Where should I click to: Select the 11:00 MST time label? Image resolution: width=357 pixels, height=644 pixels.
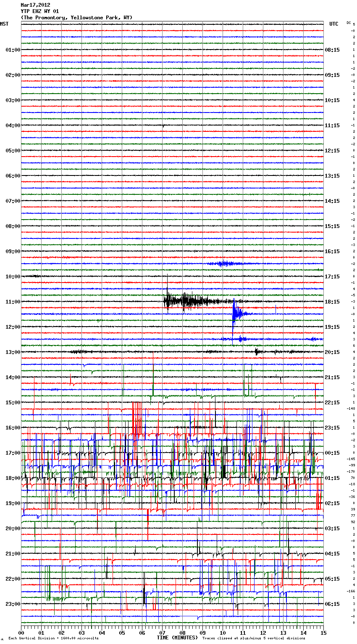[x=13, y=302]
